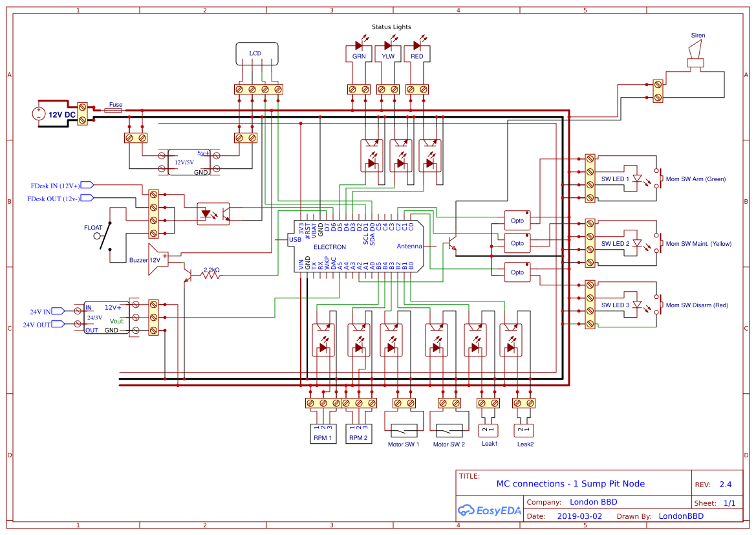
Task: Click the date 2019-03-02
Action: click(579, 516)
